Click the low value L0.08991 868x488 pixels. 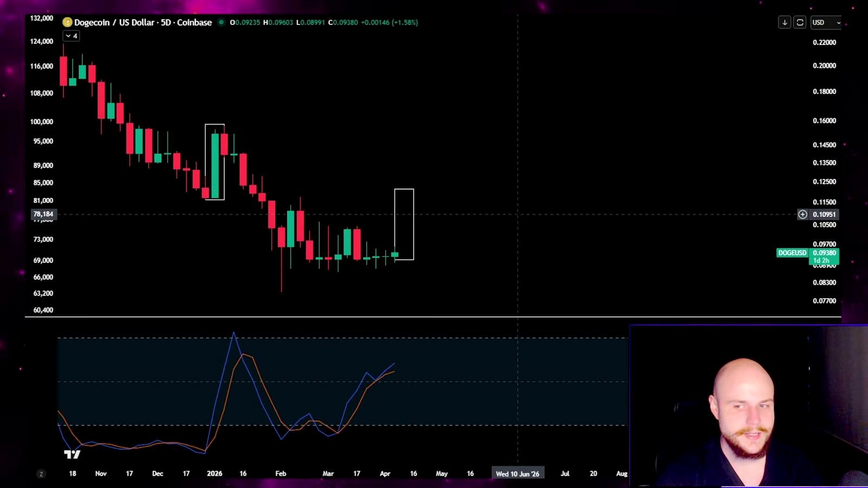point(310,22)
